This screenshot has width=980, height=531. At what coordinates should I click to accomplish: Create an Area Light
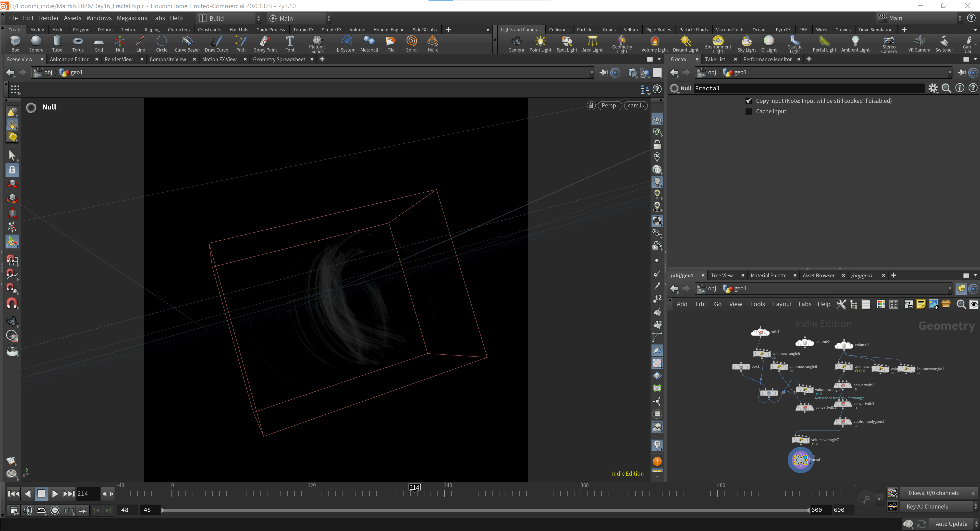pos(592,44)
